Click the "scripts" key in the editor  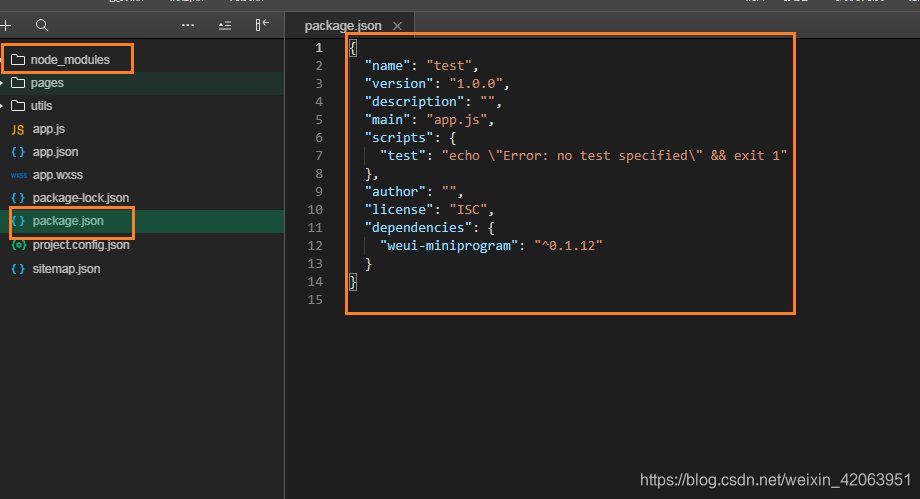tap(399, 137)
